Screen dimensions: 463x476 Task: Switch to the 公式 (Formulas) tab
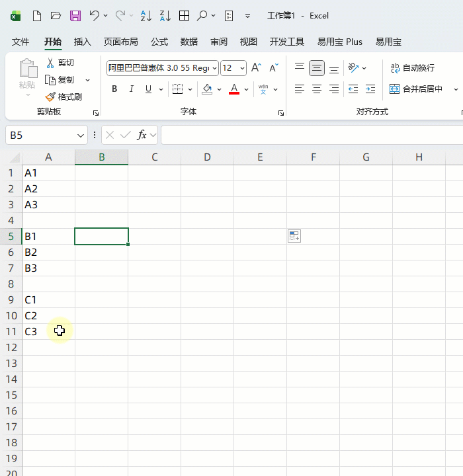pyautogui.click(x=159, y=42)
